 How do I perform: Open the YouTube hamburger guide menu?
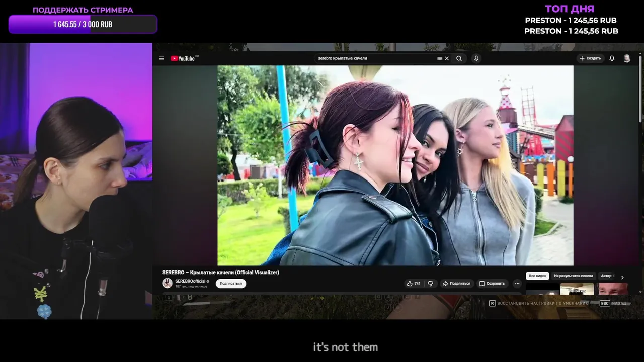pyautogui.click(x=162, y=58)
